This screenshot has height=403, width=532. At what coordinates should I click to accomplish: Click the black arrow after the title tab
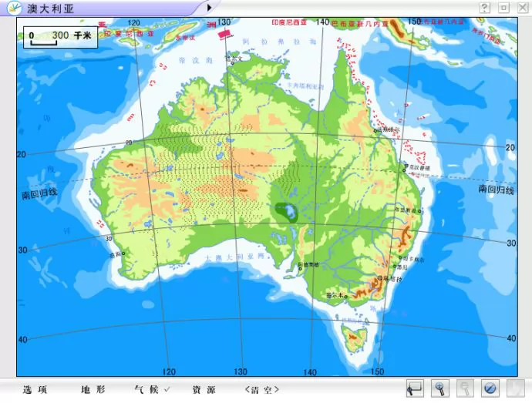(x=210, y=7)
